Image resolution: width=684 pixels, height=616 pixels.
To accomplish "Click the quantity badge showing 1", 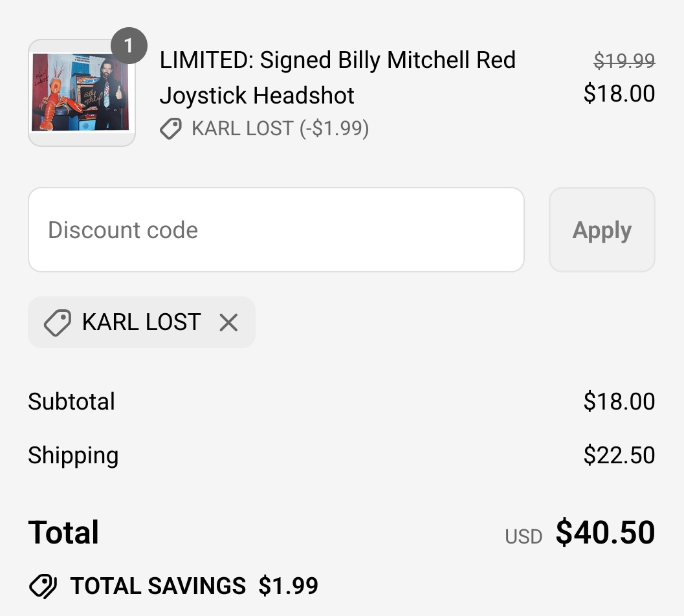I will [129, 45].
